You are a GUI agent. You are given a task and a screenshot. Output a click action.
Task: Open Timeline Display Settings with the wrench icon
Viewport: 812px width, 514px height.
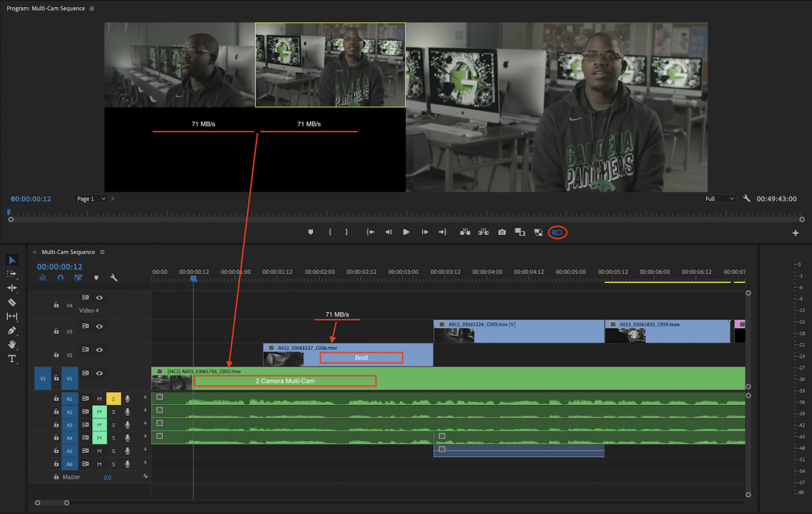(114, 278)
